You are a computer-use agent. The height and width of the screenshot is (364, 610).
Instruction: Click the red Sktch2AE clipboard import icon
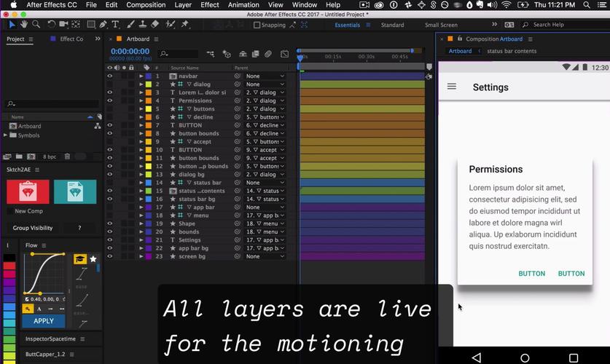[x=28, y=191]
